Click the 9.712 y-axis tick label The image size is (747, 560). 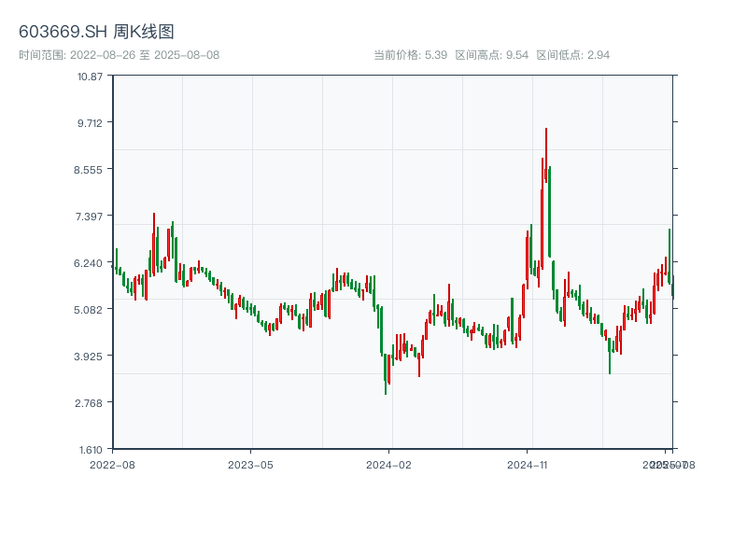pyautogui.click(x=91, y=122)
